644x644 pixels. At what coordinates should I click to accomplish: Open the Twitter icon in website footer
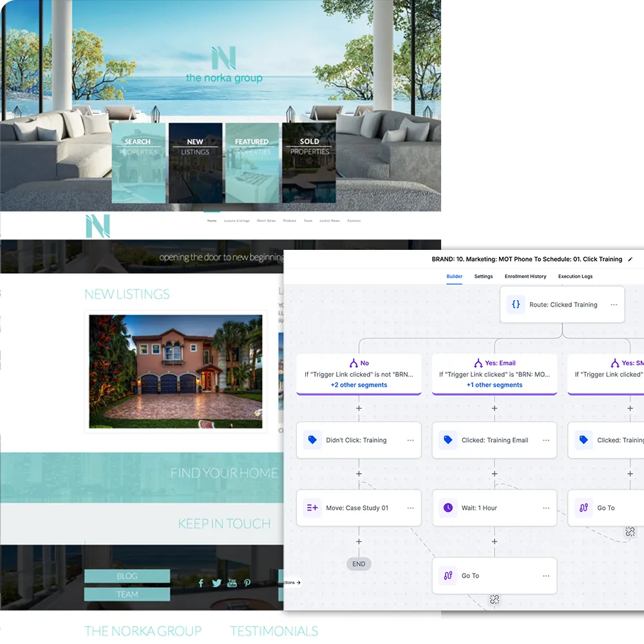(216, 583)
